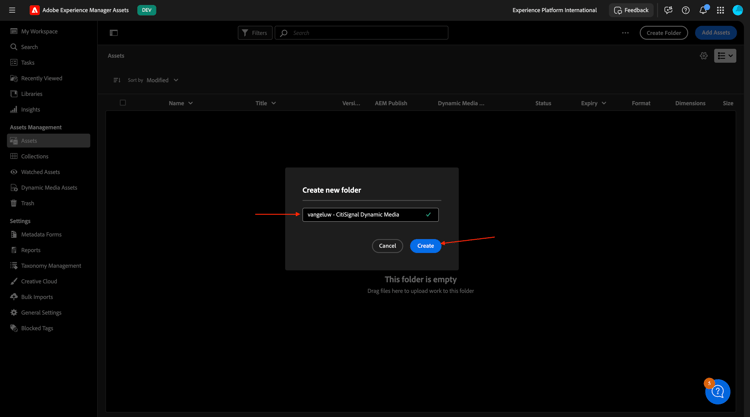Open Dynamic Media Assets

pyautogui.click(x=48, y=188)
